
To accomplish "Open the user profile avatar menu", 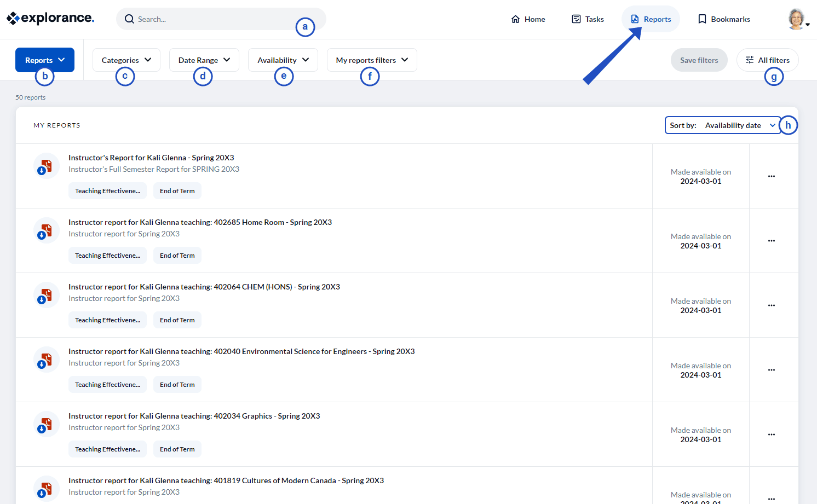I will point(797,19).
